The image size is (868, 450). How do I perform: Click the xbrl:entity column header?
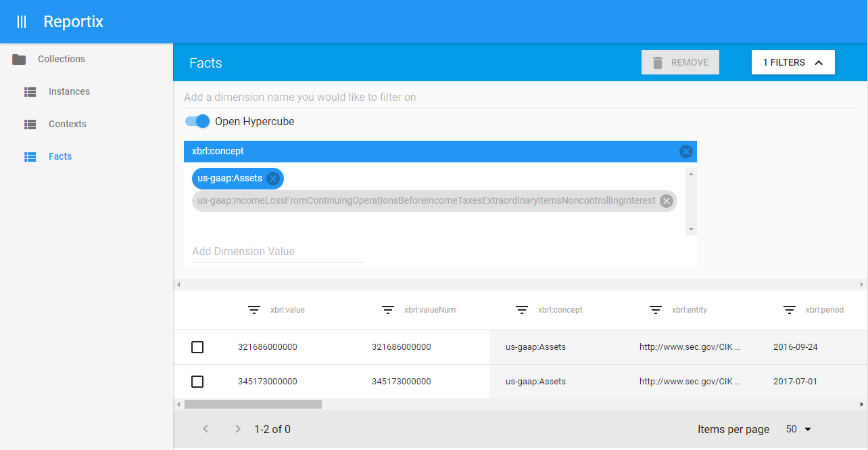[690, 310]
